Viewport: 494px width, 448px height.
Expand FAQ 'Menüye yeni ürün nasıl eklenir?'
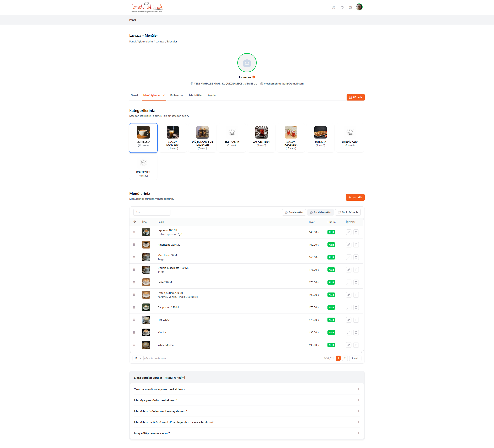pos(247,400)
